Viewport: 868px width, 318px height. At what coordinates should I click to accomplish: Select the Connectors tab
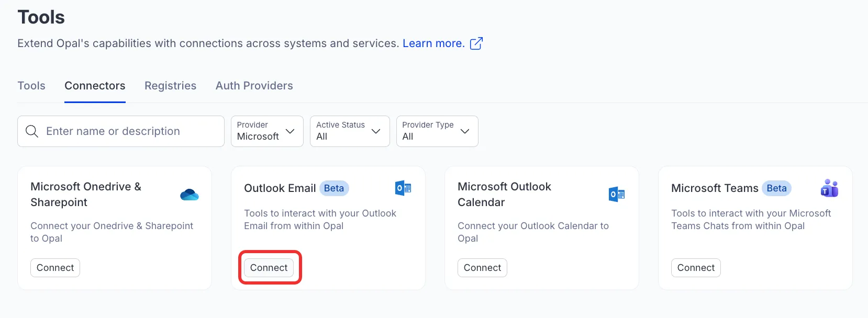pos(95,86)
